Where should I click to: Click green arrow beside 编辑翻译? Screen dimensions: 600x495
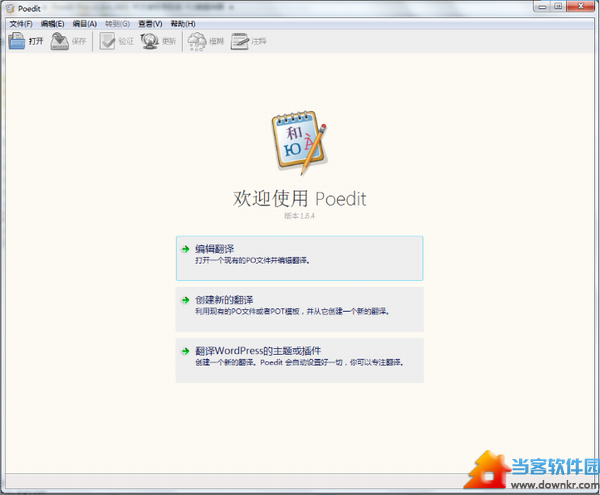tap(186, 249)
